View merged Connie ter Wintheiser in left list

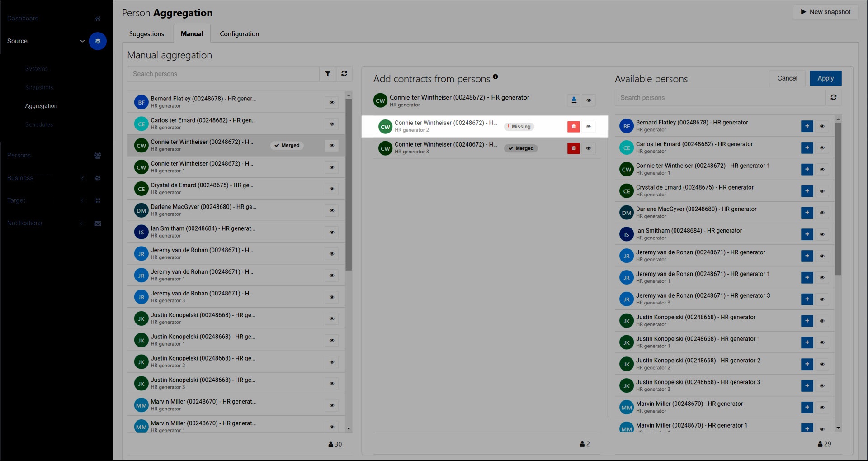332,146
